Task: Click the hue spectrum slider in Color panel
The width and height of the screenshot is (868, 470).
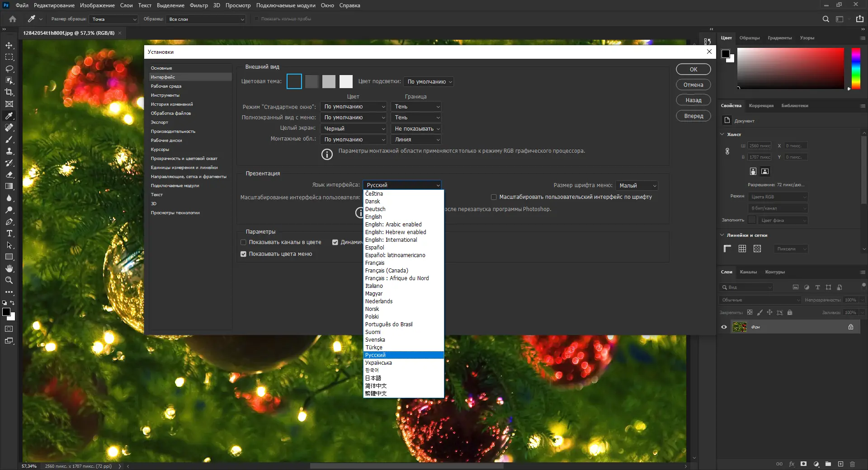Action: coord(856,68)
